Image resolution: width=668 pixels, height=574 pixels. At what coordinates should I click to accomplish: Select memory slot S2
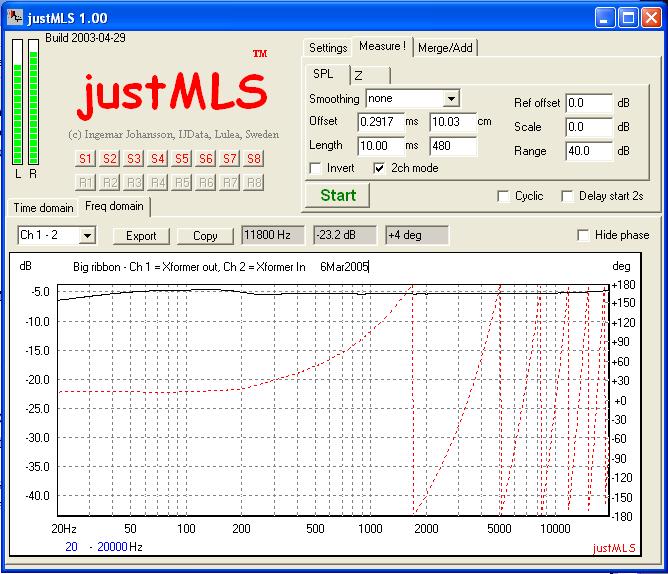[109, 159]
